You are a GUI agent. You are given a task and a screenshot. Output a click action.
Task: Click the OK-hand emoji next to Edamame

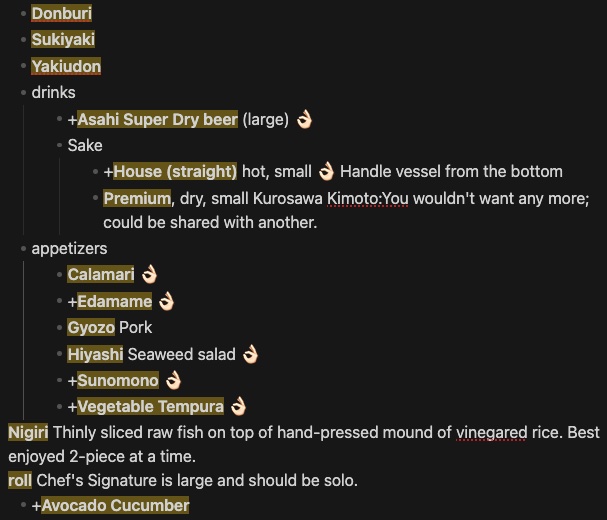point(166,301)
